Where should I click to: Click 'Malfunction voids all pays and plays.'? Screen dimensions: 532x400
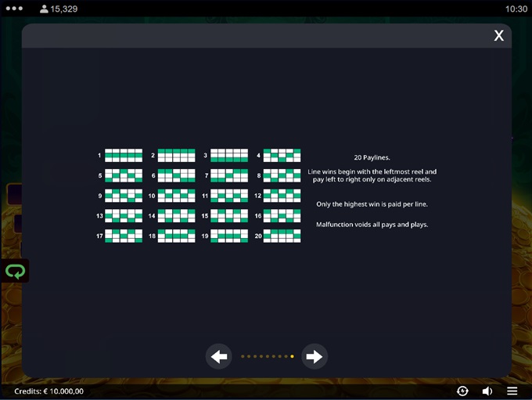pos(372,225)
